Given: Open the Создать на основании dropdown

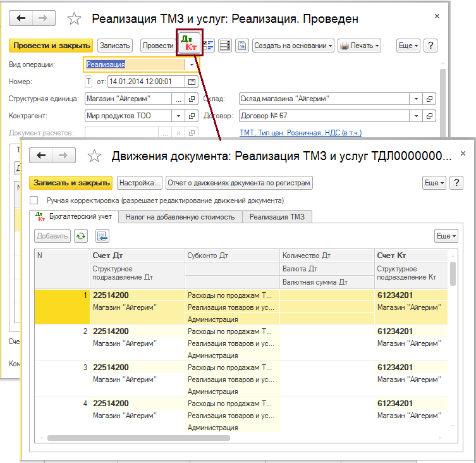Looking at the screenshot, I should tap(293, 46).
